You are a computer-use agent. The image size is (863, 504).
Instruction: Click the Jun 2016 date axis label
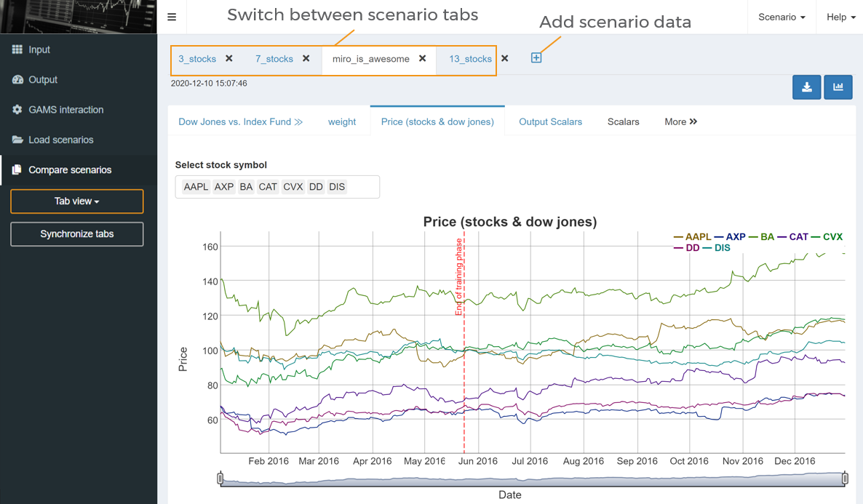[478, 461]
